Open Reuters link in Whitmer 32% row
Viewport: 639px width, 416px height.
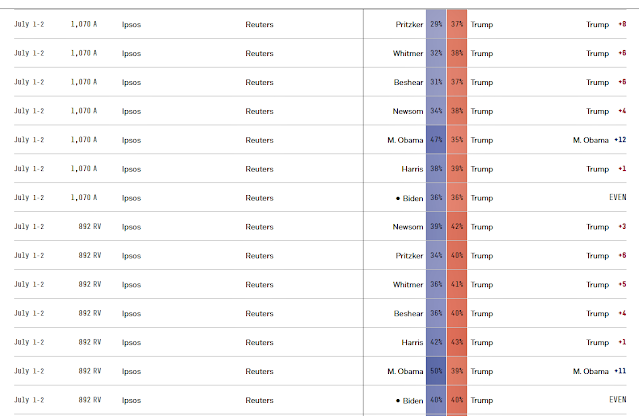(259, 53)
